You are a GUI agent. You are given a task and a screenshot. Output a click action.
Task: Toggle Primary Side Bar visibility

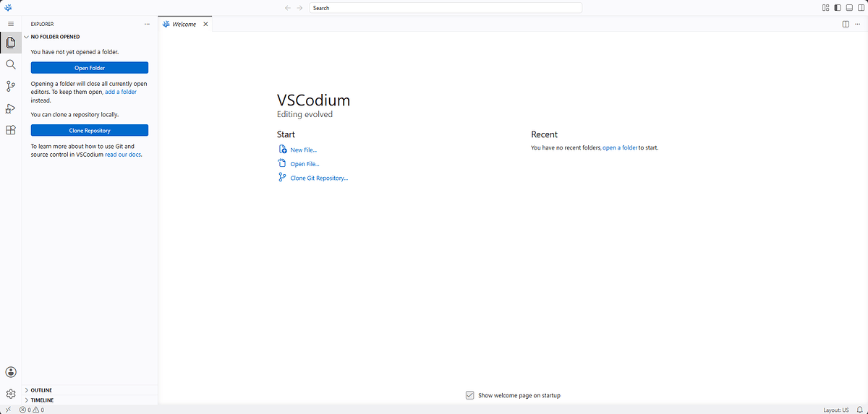click(x=838, y=8)
